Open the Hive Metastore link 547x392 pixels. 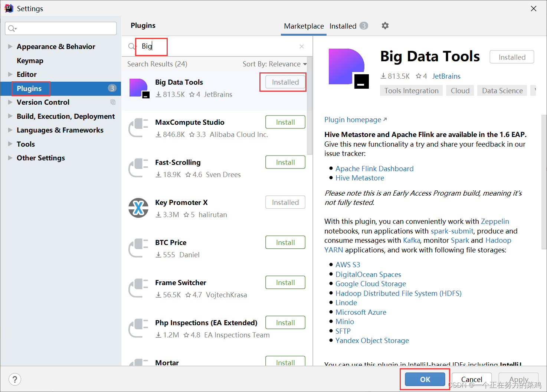click(x=360, y=178)
